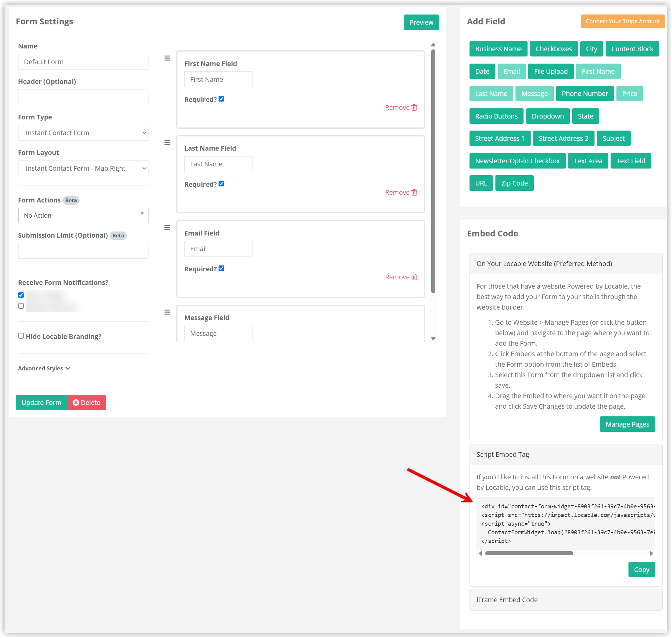The image size is (672, 638).
Task: Open Manage Pages
Action: tap(628, 424)
